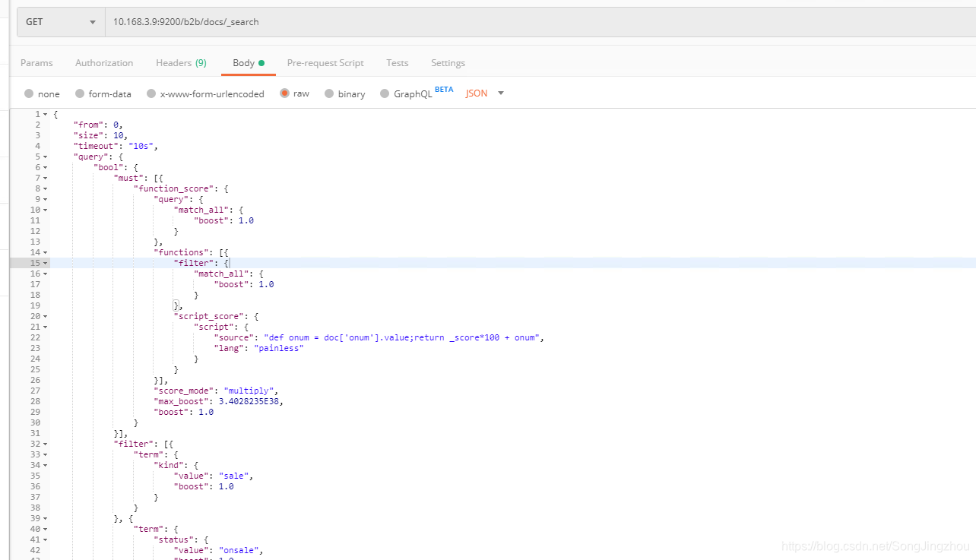Open the Authorization tab
976x560 pixels.
(x=104, y=62)
